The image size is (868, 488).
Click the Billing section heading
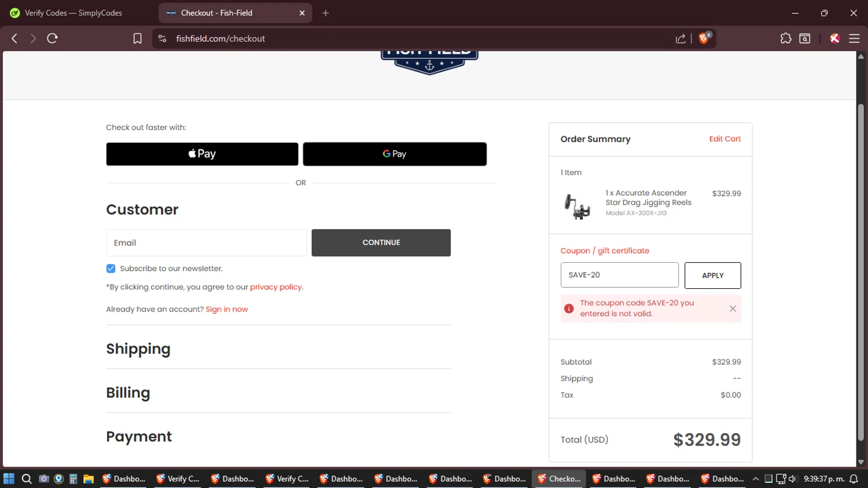click(x=128, y=392)
